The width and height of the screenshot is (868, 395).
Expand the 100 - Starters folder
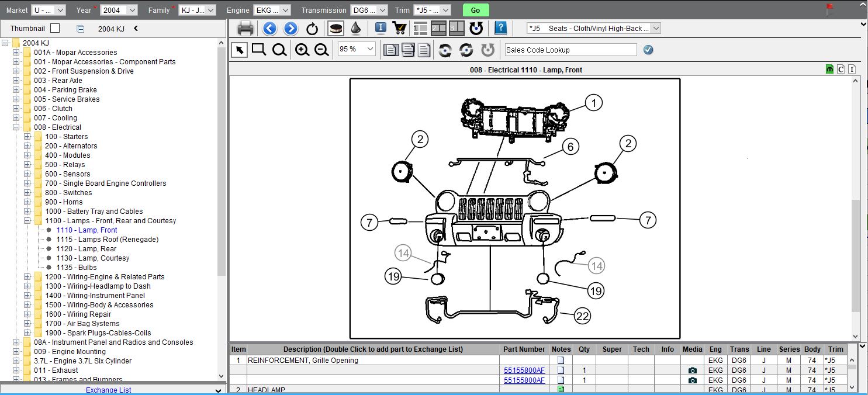pos(27,137)
